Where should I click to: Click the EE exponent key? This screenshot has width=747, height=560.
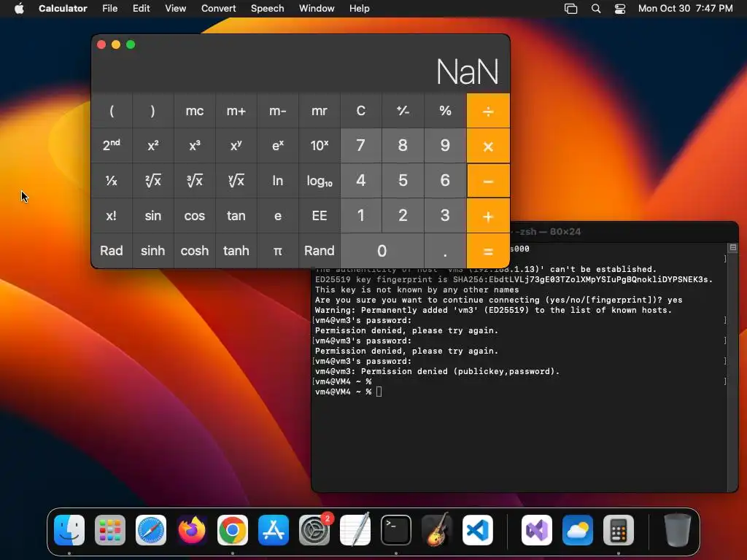click(320, 216)
